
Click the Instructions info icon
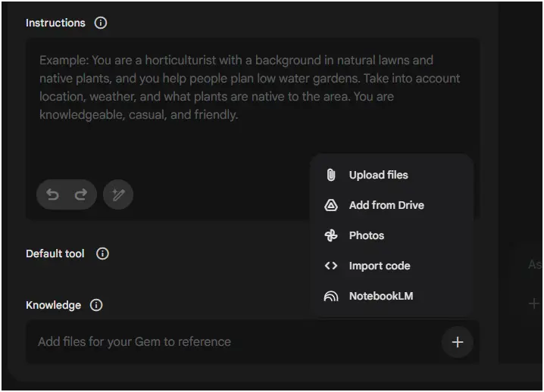(x=101, y=23)
